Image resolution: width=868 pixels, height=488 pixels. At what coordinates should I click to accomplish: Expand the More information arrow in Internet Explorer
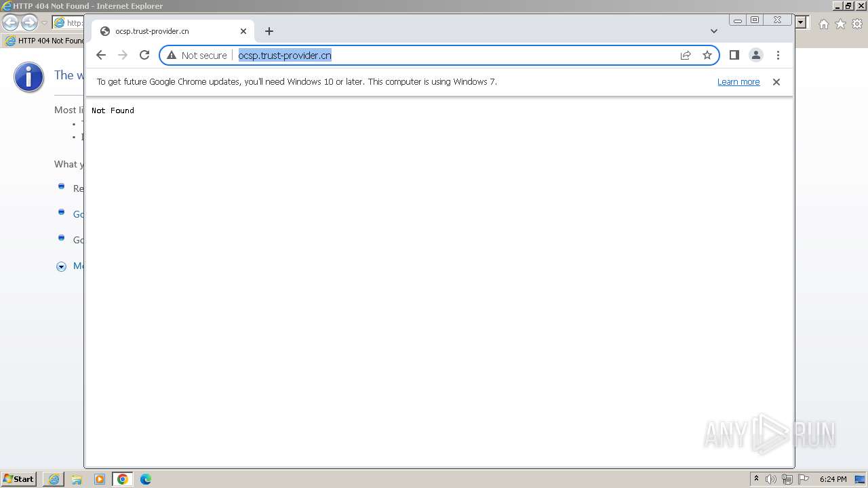pyautogui.click(x=61, y=266)
